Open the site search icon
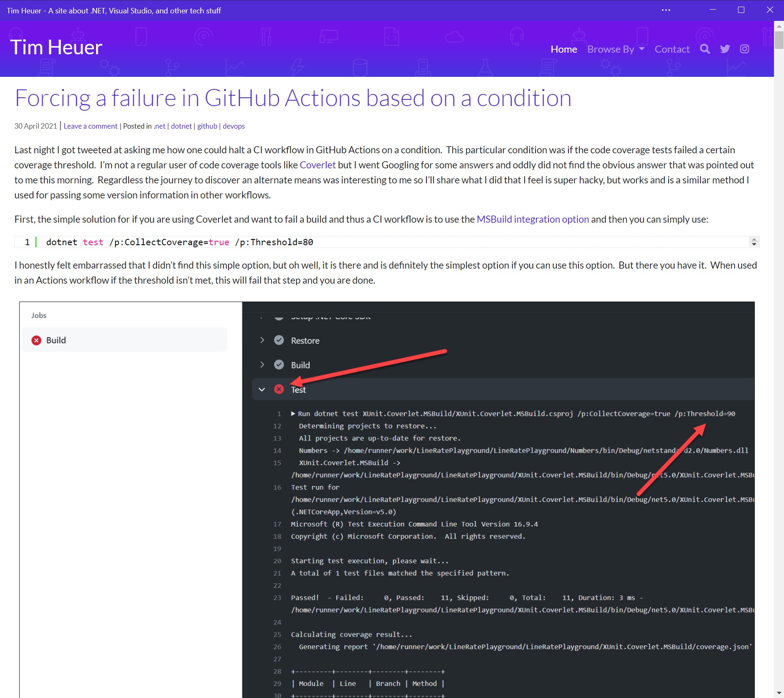This screenshot has height=698, width=784. click(x=705, y=49)
